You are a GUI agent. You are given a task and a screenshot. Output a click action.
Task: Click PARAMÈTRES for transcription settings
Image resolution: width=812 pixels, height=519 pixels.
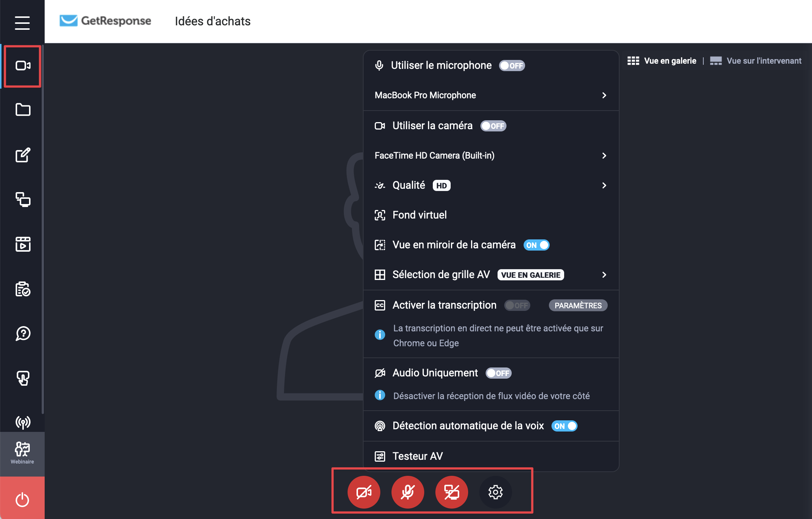(x=577, y=305)
